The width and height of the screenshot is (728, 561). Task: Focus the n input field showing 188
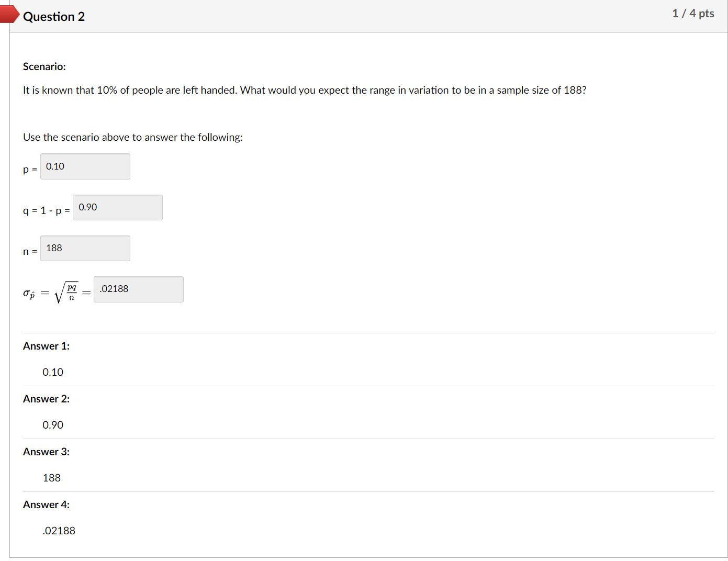[85, 248]
